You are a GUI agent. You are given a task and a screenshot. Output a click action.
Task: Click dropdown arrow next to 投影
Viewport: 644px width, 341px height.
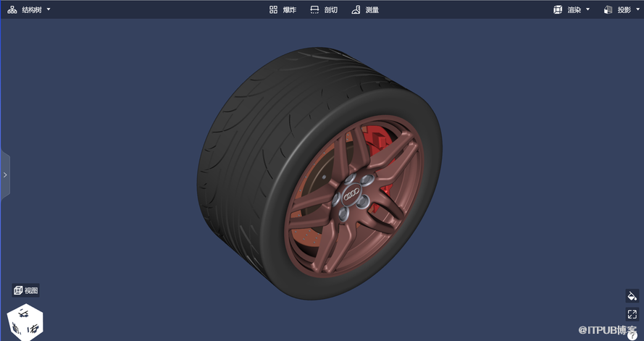637,9
